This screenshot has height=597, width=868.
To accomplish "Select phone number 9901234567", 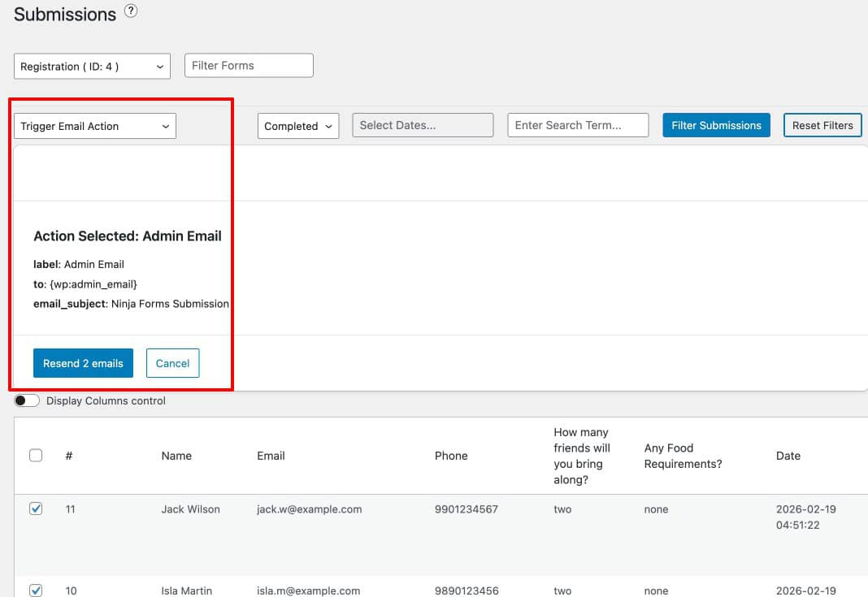I will click(467, 509).
